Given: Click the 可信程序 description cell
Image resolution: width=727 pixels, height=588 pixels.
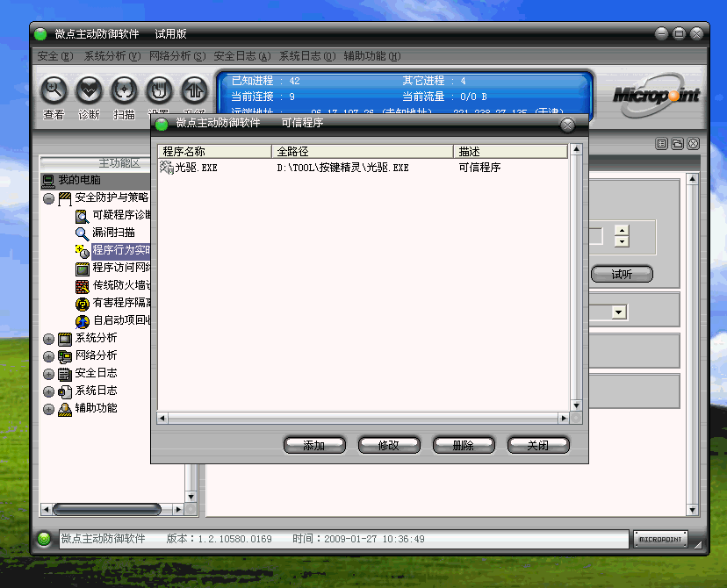Looking at the screenshot, I should (479, 168).
